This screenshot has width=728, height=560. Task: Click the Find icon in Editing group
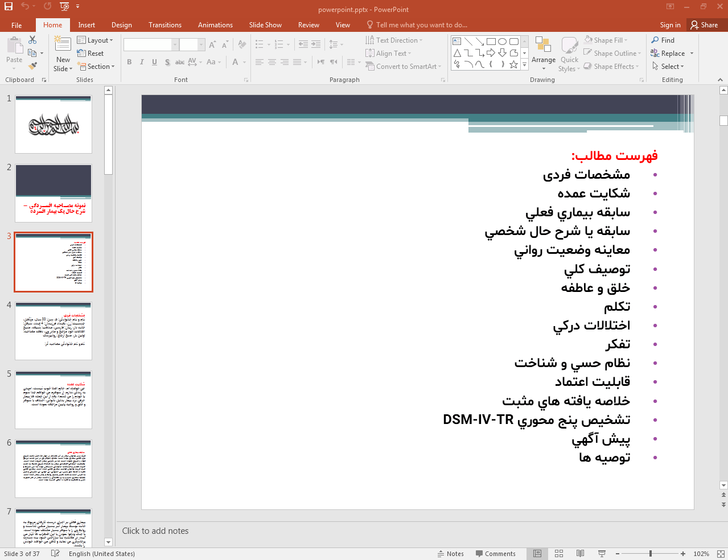[663, 40]
